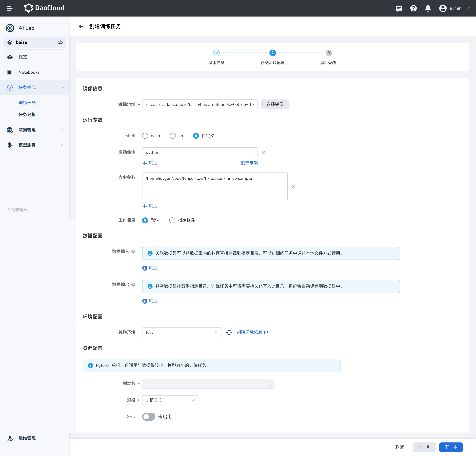The height and width of the screenshot is (456, 476).
Task: Open the 关联环境 test dropdown
Action: pos(181,332)
